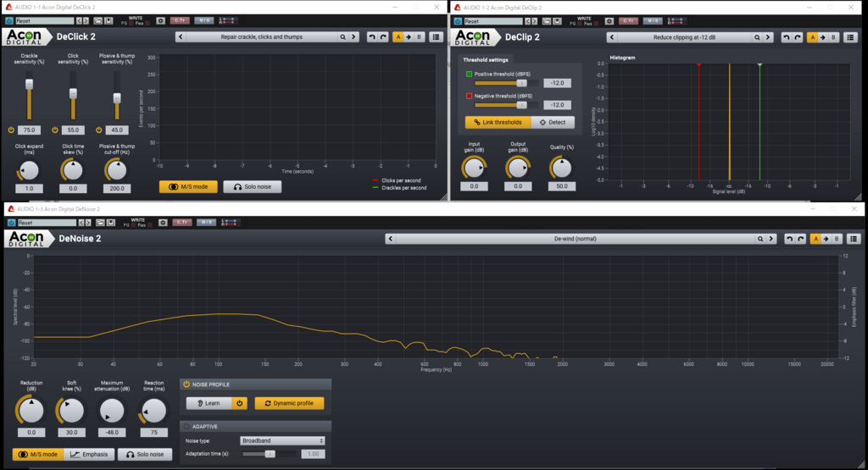Click the C.Tr button in the DeClick 2 window
868x470 pixels.
180,21
